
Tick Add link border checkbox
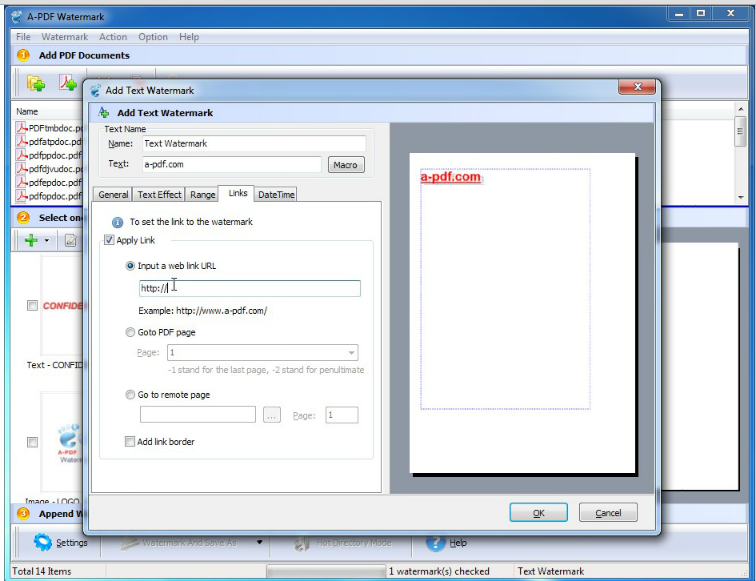point(130,442)
